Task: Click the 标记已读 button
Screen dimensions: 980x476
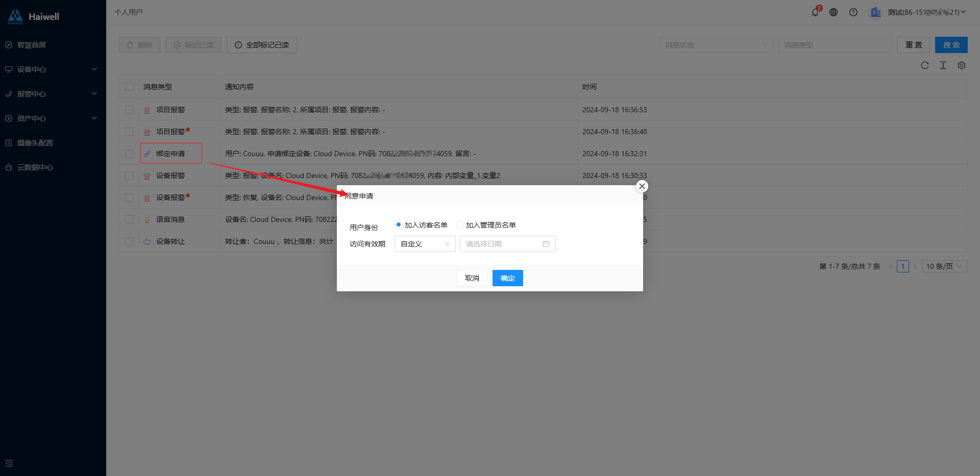Action: [193, 45]
